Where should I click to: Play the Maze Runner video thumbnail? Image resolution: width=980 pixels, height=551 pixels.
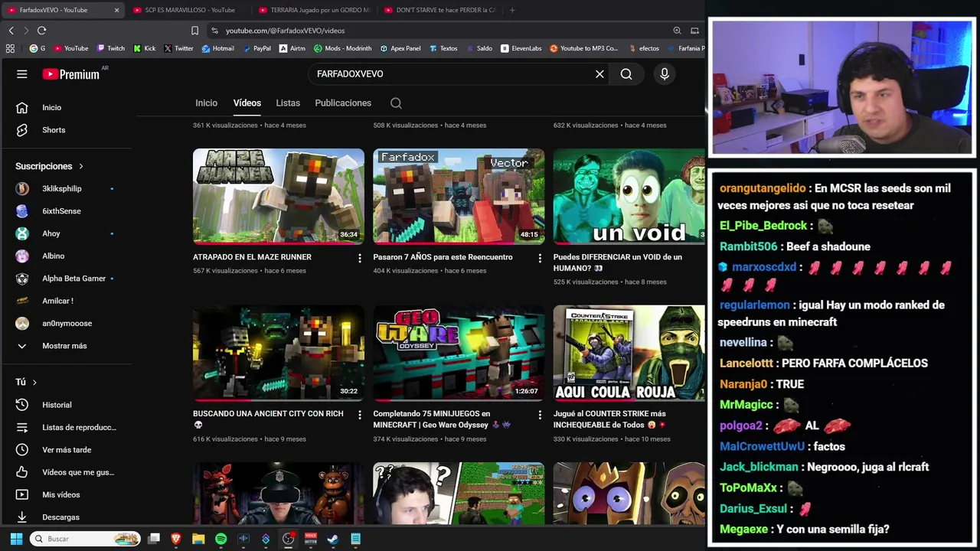point(279,196)
